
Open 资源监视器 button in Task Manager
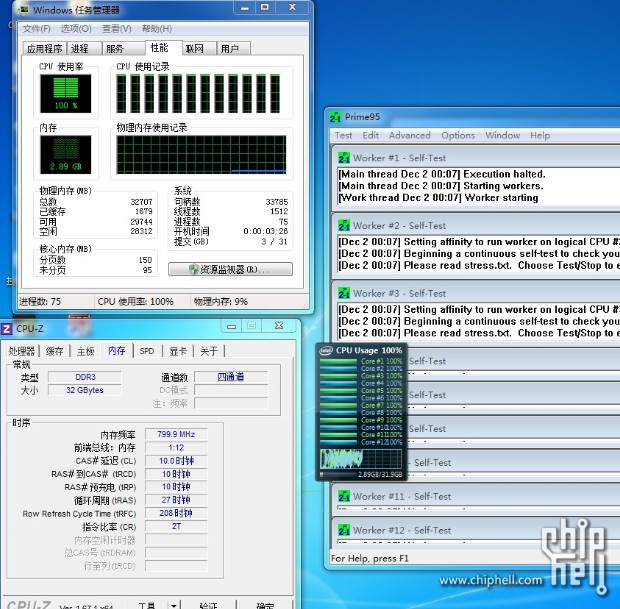coord(230,269)
